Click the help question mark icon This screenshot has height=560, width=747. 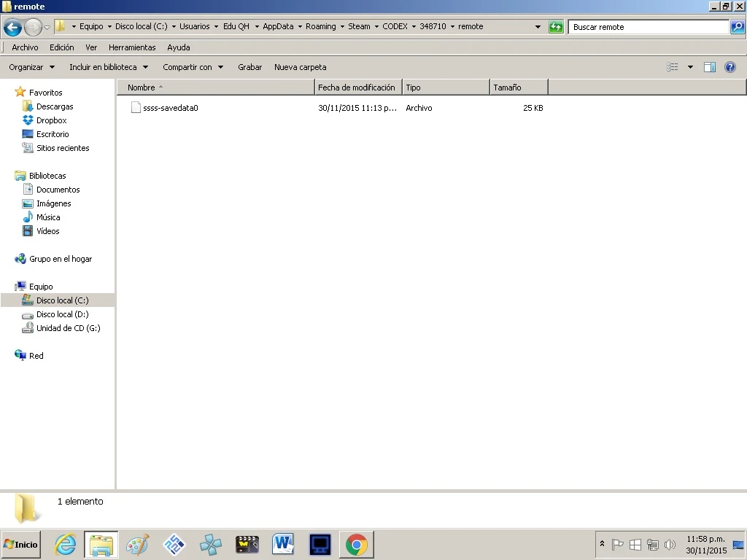(x=729, y=67)
